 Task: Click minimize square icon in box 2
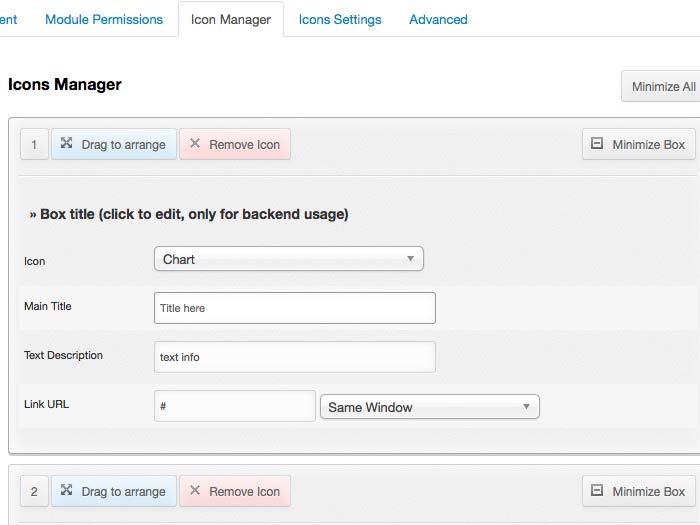tap(597, 491)
